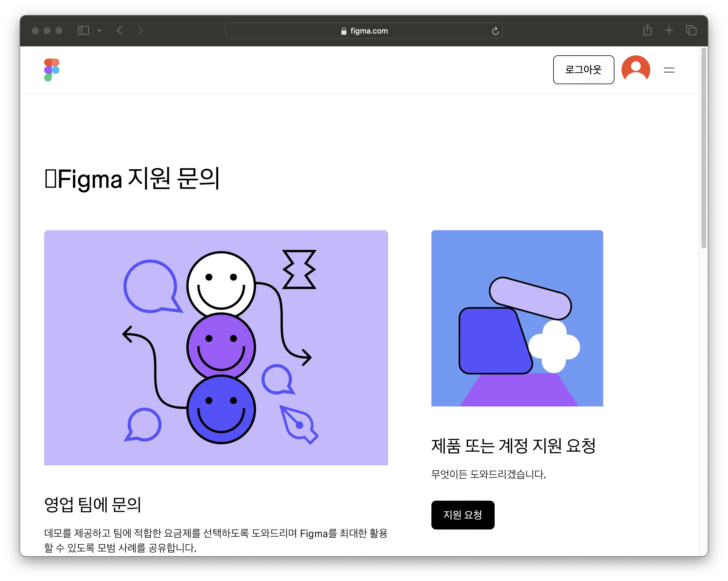728x581 pixels.
Task: Go back with browser back arrow
Action: click(x=119, y=30)
